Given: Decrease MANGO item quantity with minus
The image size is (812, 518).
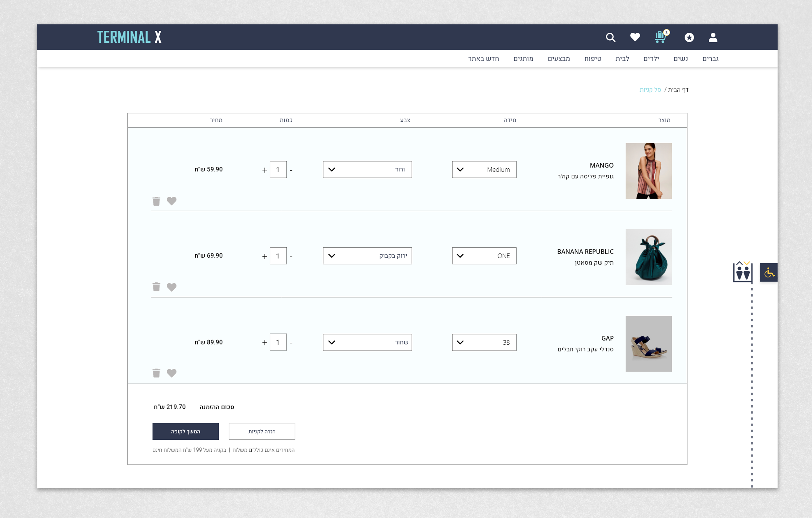Looking at the screenshot, I should click(291, 170).
